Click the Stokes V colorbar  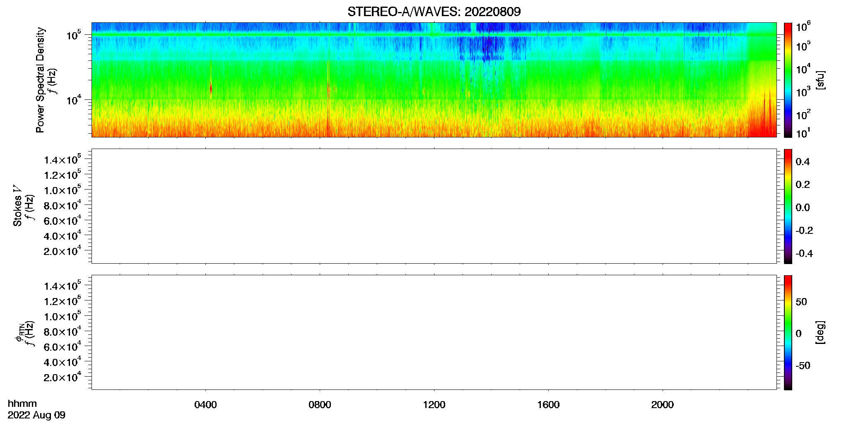point(788,206)
